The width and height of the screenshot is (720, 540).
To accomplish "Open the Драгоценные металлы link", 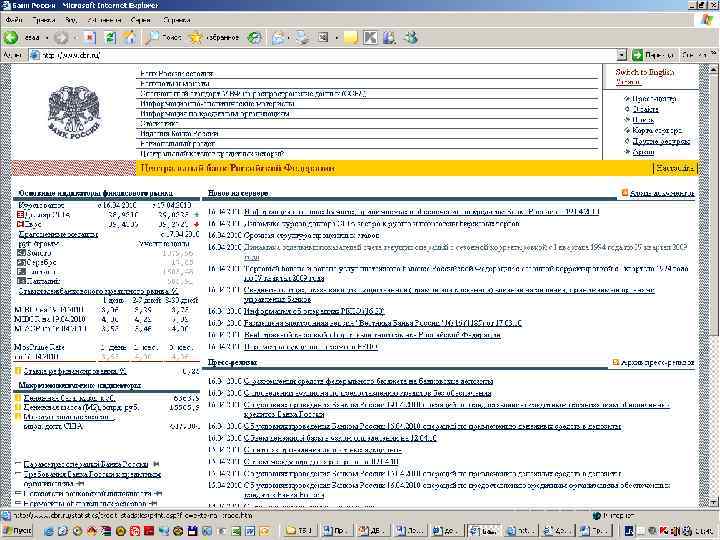I will pos(58,234).
